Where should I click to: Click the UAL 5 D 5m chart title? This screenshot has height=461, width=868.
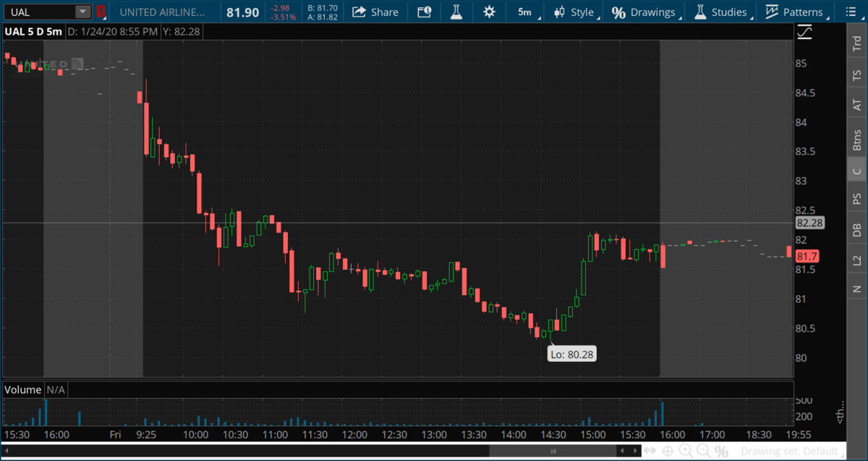click(34, 32)
